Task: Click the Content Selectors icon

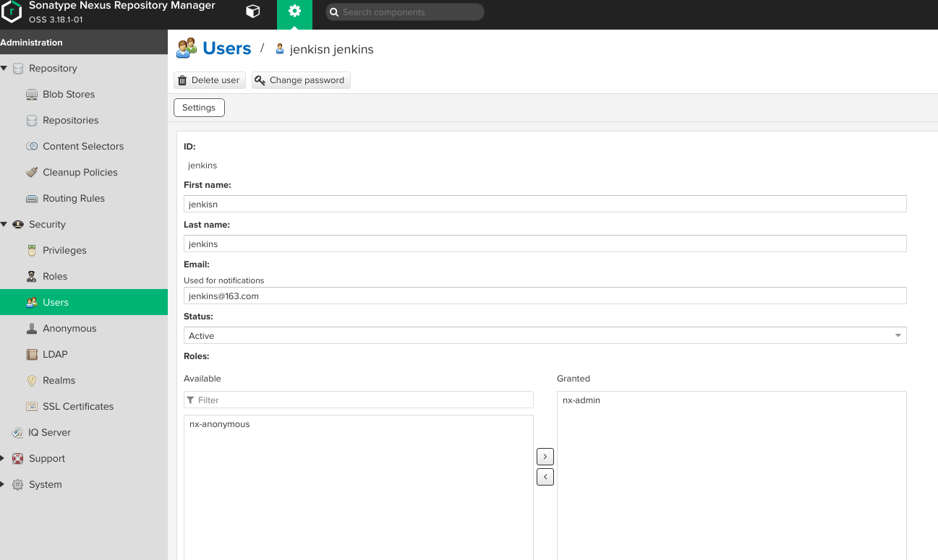Action: [x=32, y=146]
